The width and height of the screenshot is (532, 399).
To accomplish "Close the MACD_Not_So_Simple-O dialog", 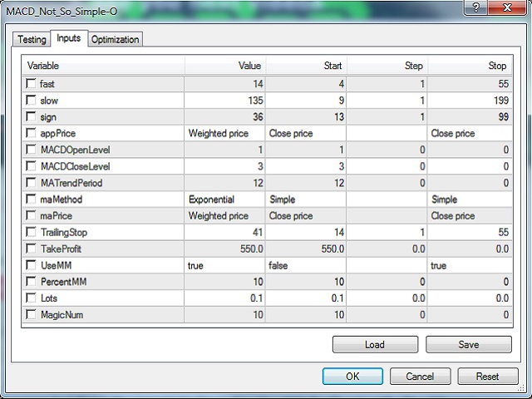I will click(505, 8).
